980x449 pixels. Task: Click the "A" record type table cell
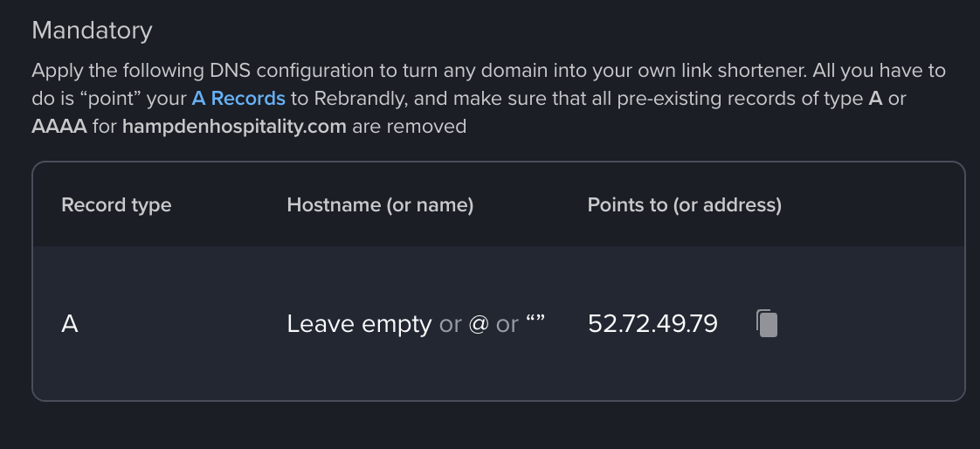click(70, 324)
